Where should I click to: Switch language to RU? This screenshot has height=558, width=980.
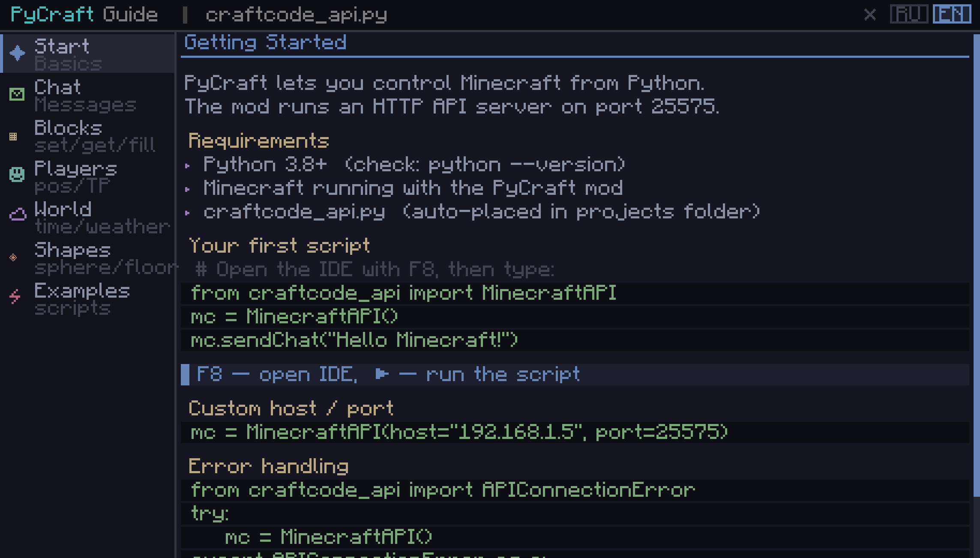(x=908, y=14)
